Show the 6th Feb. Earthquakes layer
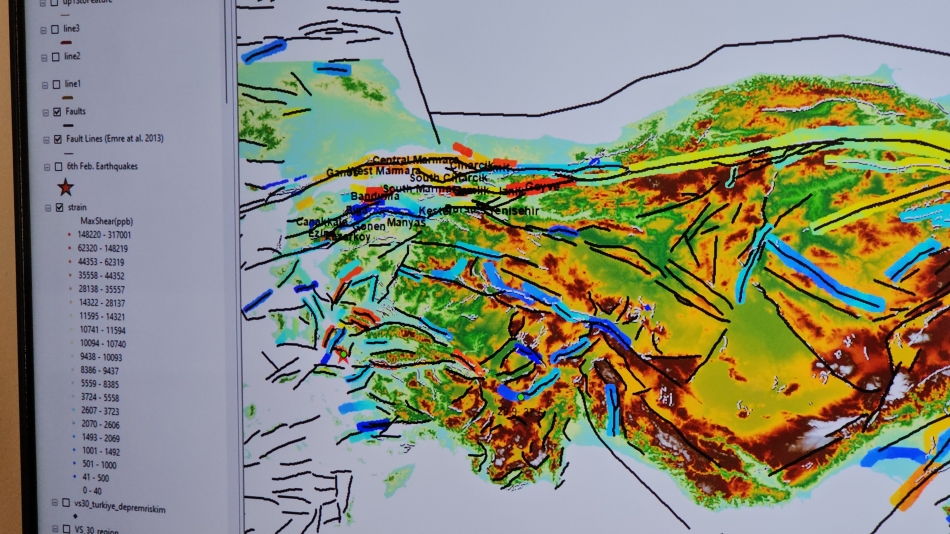This screenshot has height=534, width=950. [58, 167]
